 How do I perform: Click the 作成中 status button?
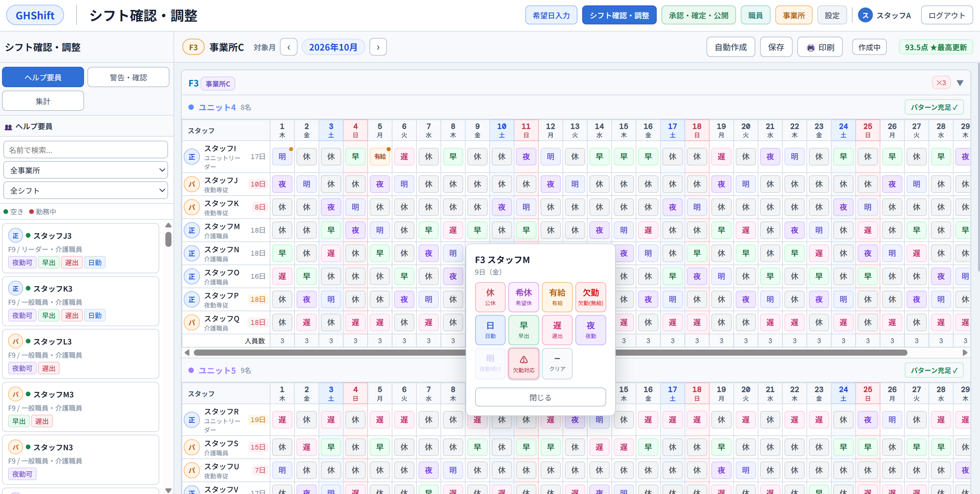(869, 47)
